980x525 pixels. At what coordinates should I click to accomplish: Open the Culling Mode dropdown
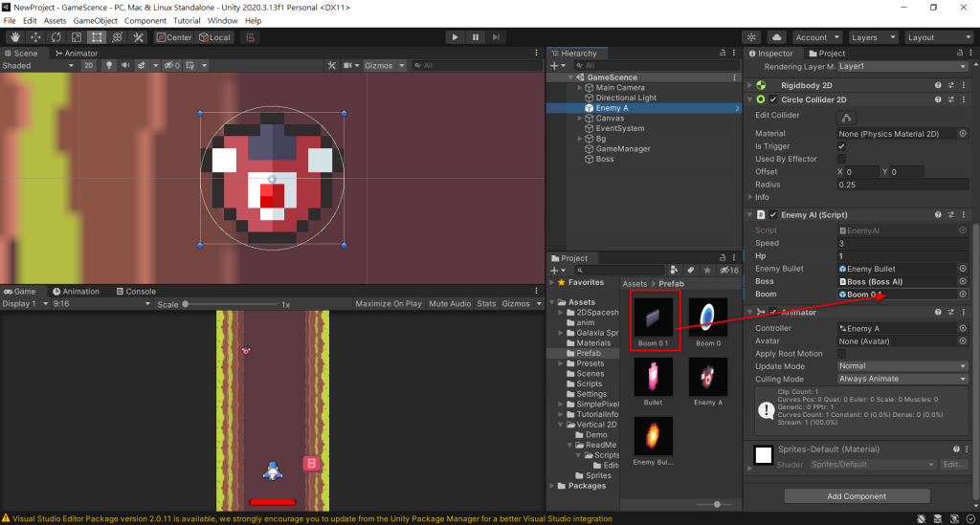902,379
